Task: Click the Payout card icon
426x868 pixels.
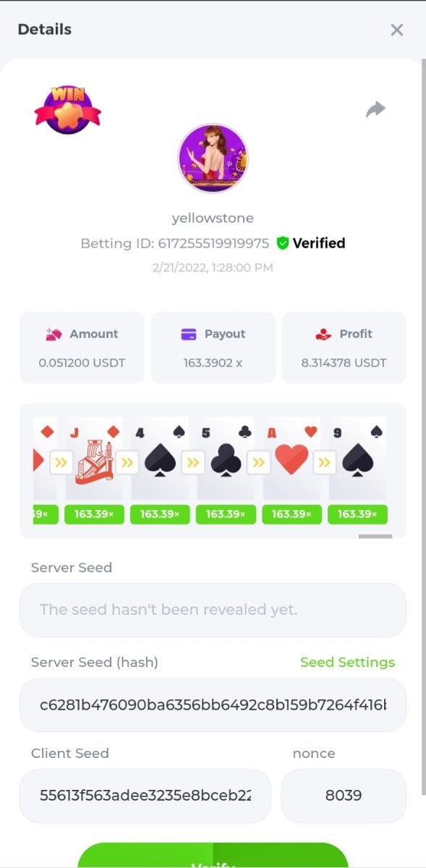Action: [189, 334]
